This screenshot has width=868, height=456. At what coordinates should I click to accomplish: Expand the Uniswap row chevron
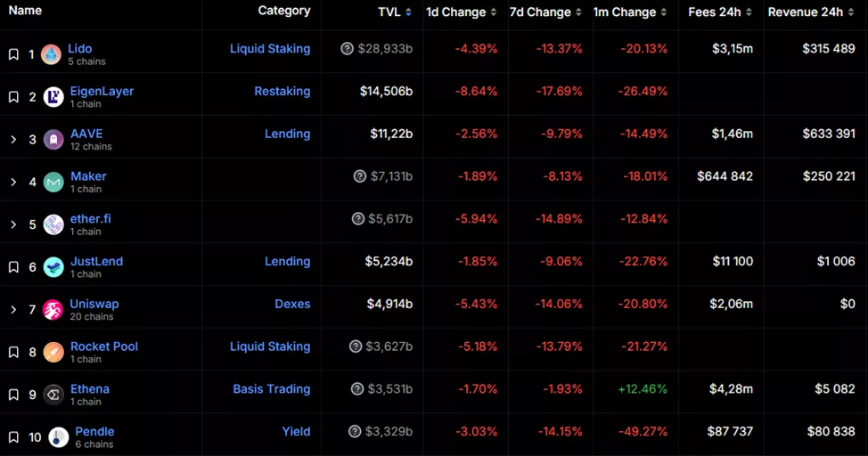point(13,310)
